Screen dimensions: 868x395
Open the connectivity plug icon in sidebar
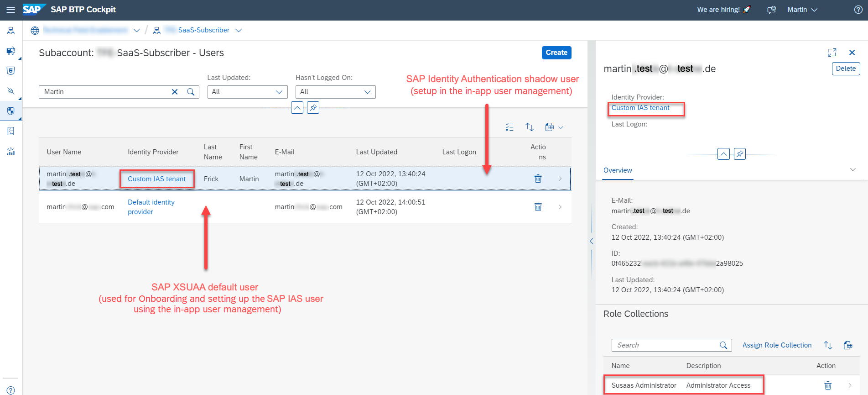[x=11, y=91]
